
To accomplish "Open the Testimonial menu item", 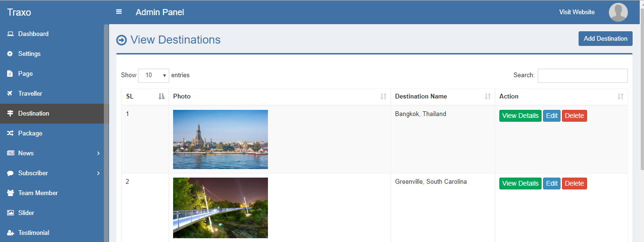I will tap(33, 233).
